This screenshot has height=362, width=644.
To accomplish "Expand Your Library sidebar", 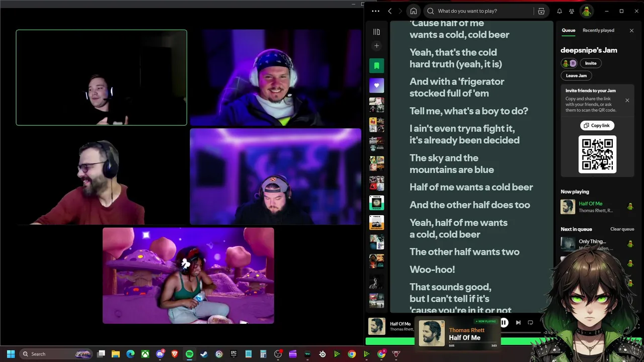I will tap(376, 32).
